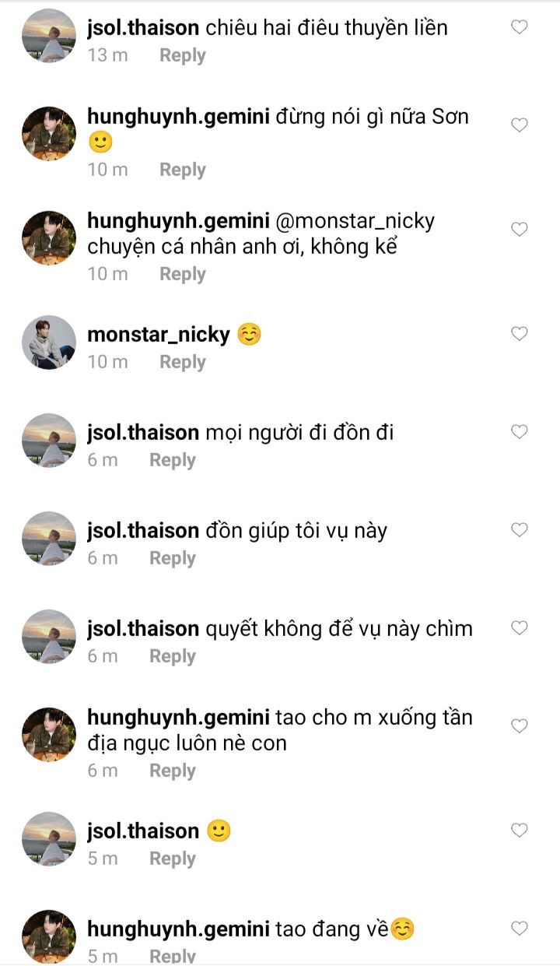This screenshot has width=560, height=966.
Task: Like the comment "tao đang về"
Action: pos(519,928)
